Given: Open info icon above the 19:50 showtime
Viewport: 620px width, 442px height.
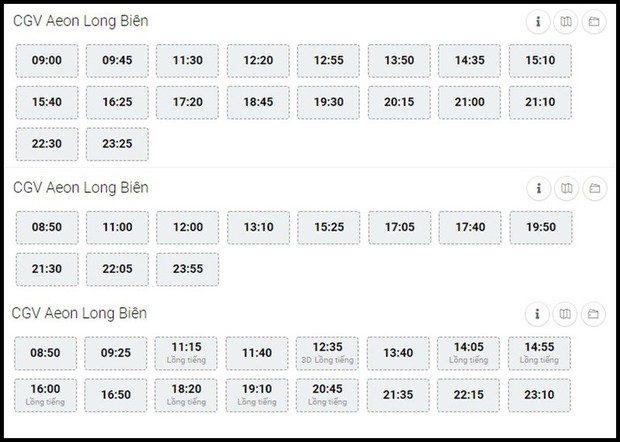Looking at the screenshot, I should [539, 189].
